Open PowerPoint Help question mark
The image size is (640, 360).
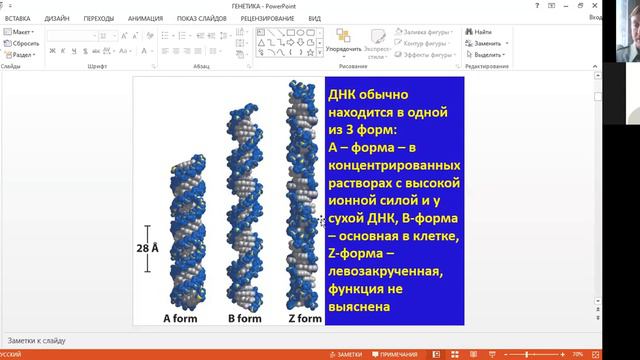click(x=537, y=6)
